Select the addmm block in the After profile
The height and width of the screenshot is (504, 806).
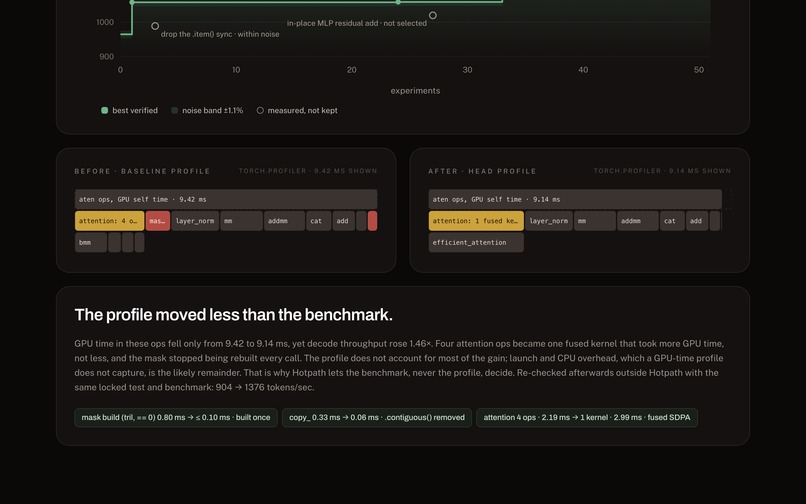click(x=637, y=221)
